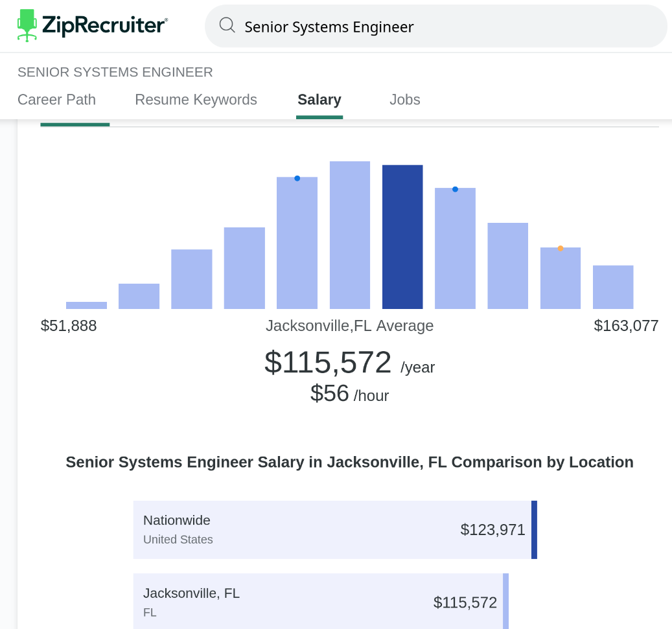Click the rightmost bar near $163,077
The width and height of the screenshot is (672, 629).
(613, 287)
